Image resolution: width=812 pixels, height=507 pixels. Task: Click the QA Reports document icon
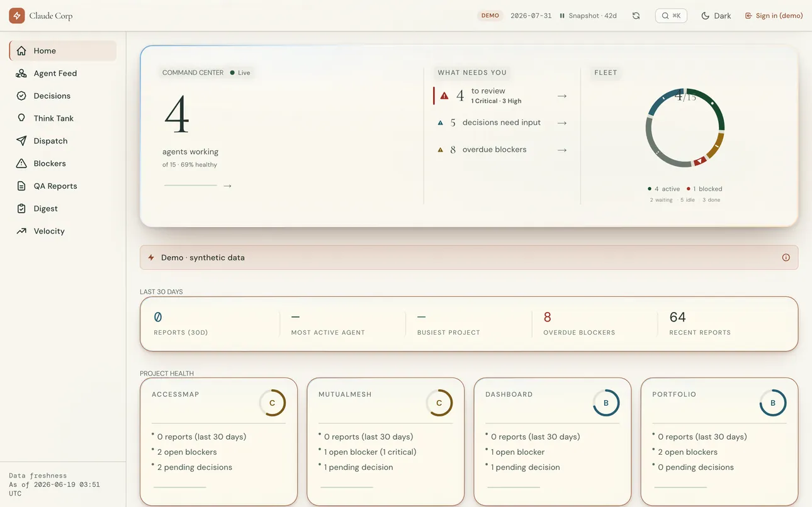pos(21,186)
